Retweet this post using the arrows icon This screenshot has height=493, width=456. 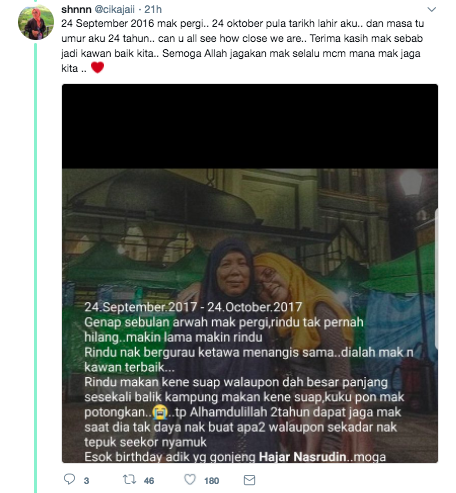[x=129, y=480]
